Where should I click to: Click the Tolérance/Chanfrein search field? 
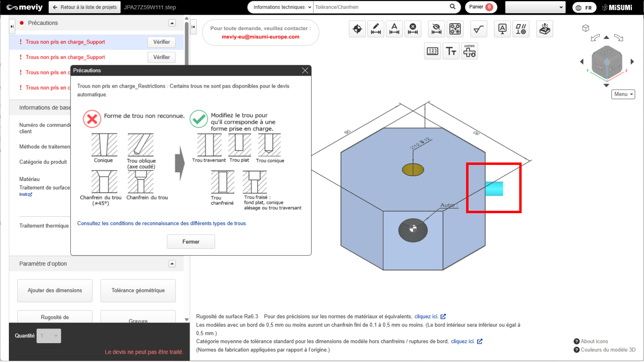(380, 7)
